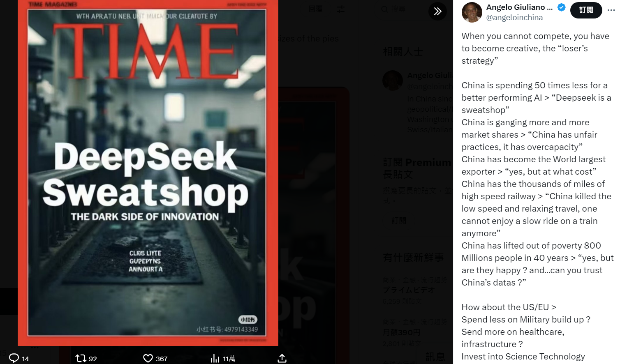
Task: Open Angelo Giuliano's profile avatar
Action: (x=472, y=12)
